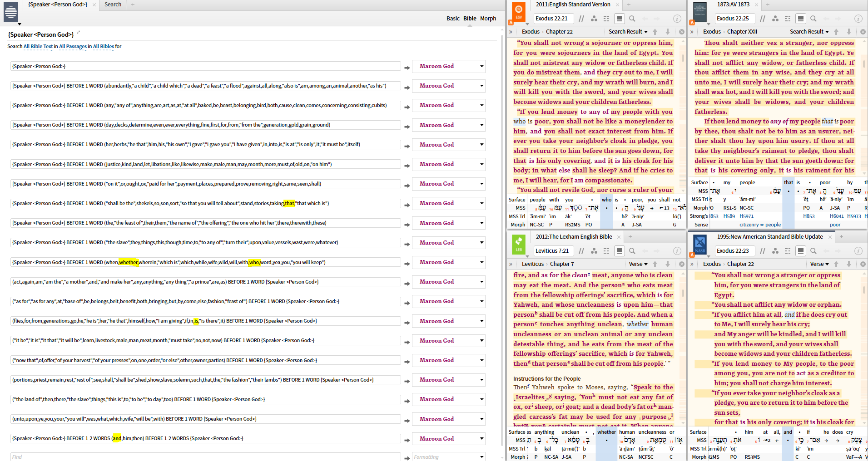Viewport: 868px width, 461px height.
Task: Click search magnifier in Lexham English Bible panel
Action: [632, 251]
